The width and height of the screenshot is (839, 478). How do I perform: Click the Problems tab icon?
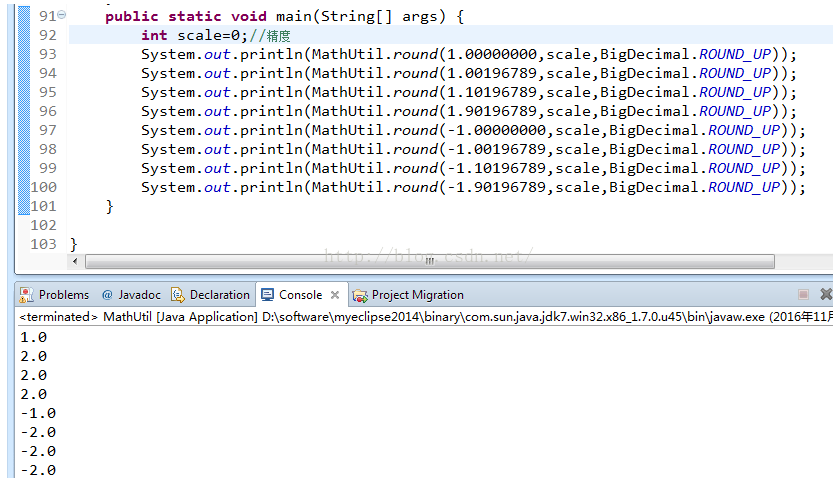[x=26, y=295]
